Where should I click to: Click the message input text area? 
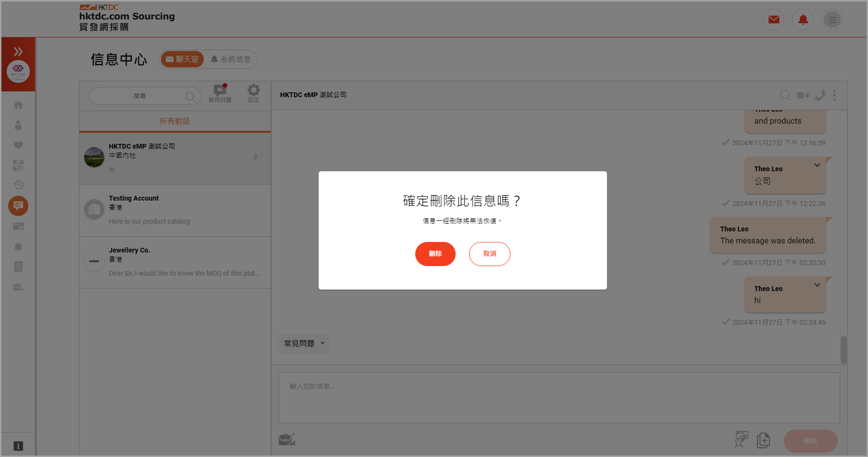pos(559,398)
